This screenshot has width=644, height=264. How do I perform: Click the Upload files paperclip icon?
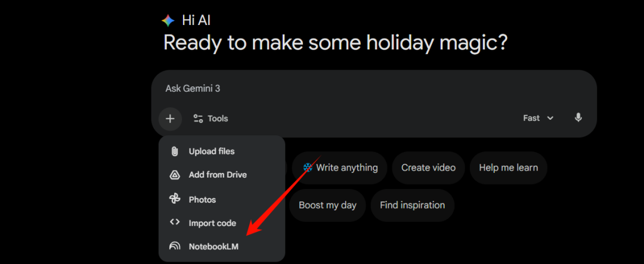[175, 151]
